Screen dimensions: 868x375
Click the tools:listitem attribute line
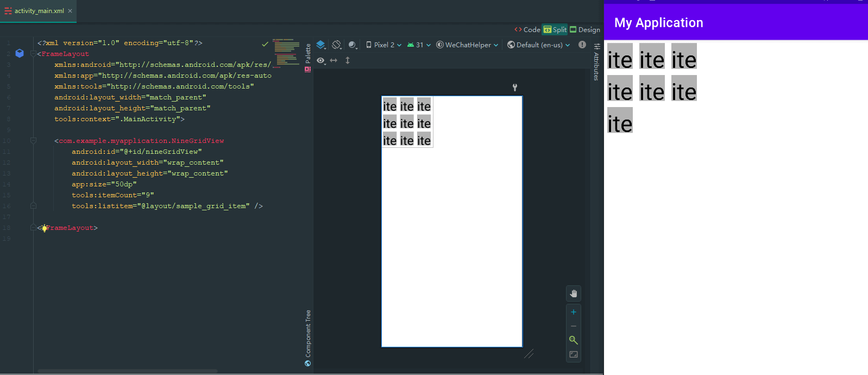click(167, 206)
